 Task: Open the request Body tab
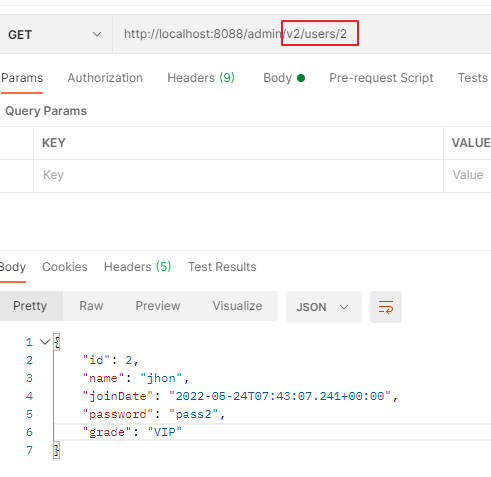click(284, 78)
